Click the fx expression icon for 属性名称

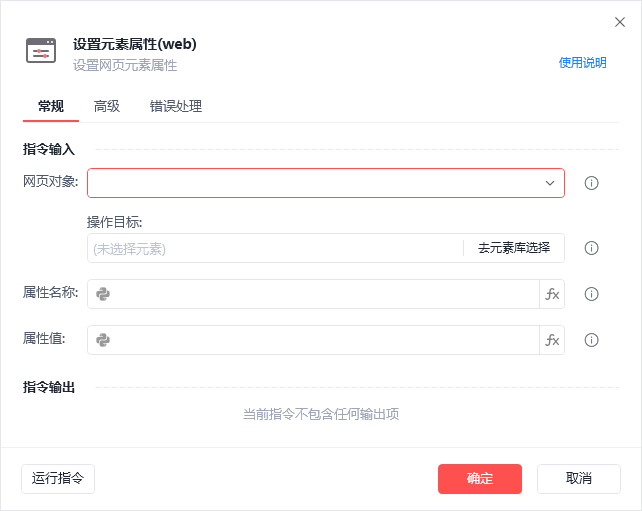[x=552, y=294]
